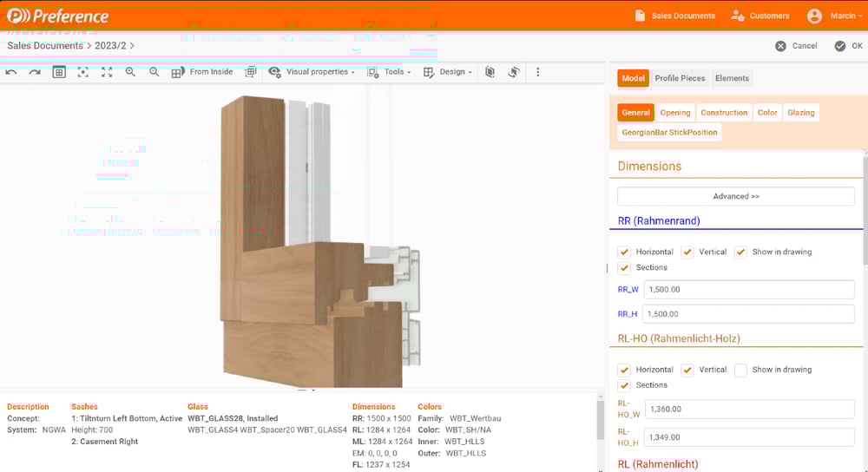Click the Sales Documents icon in header

[x=640, y=16]
